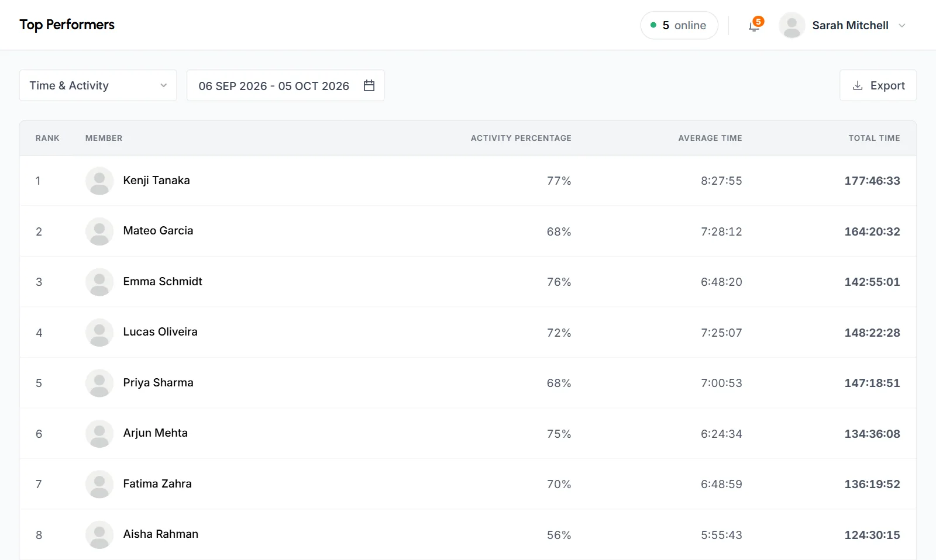Viewport: 936px width, 560px height.
Task: Click the 5 online status pill
Action: click(x=679, y=26)
